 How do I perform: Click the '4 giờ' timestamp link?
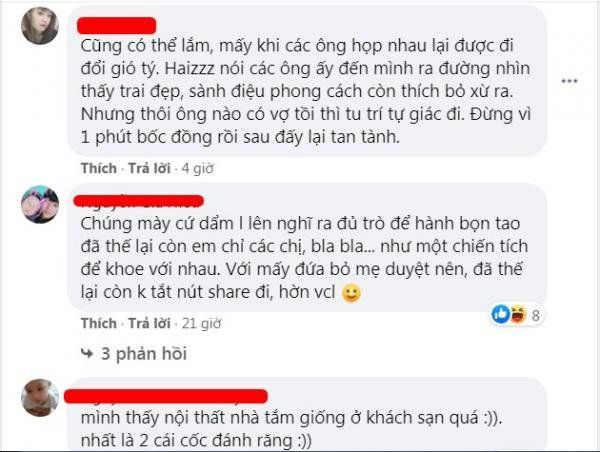197,168
